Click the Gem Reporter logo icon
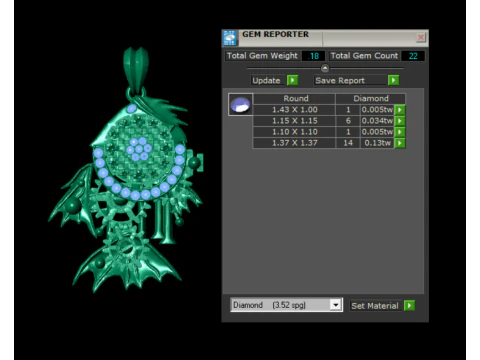The image size is (480, 360). click(x=230, y=38)
